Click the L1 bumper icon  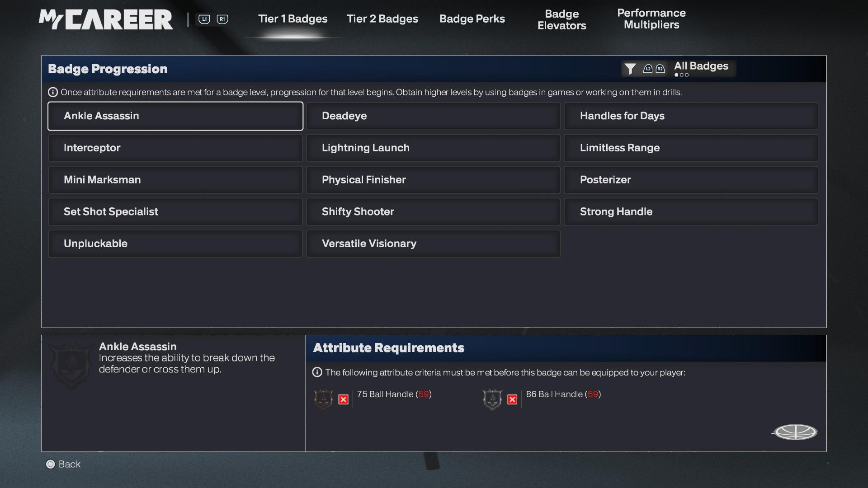[x=204, y=19]
